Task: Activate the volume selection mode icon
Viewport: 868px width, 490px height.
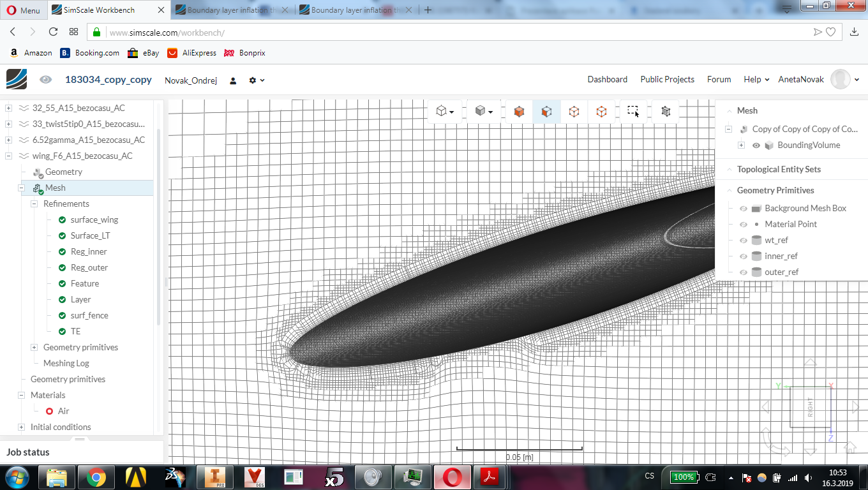Action: click(519, 111)
